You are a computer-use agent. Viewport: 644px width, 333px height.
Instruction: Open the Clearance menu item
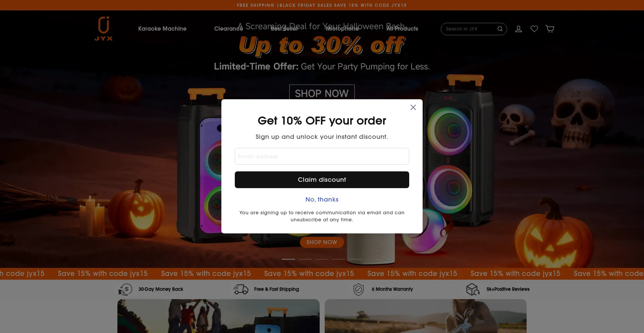228,29
